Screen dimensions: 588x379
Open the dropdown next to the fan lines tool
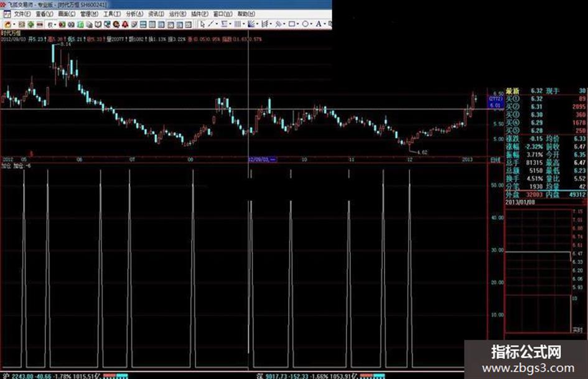pyautogui.click(x=257, y=24)
